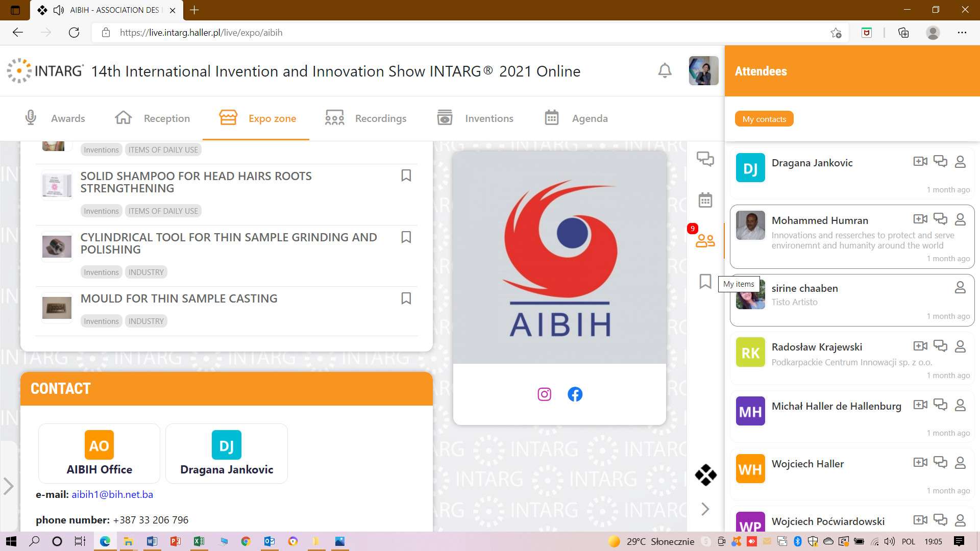Click the aibih1@bih.net.ba email link
This screenshot has width=980, height=551.
(112, 494)
